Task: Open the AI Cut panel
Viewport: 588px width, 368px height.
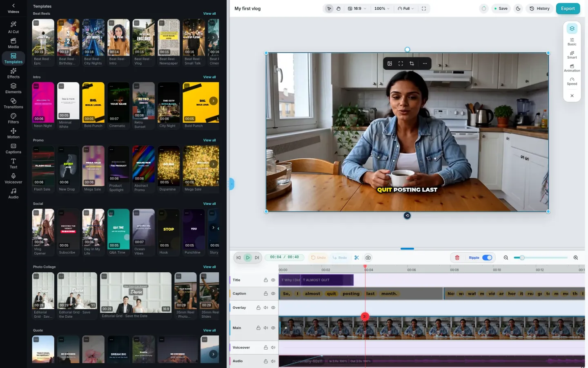Action: point(13,27)
